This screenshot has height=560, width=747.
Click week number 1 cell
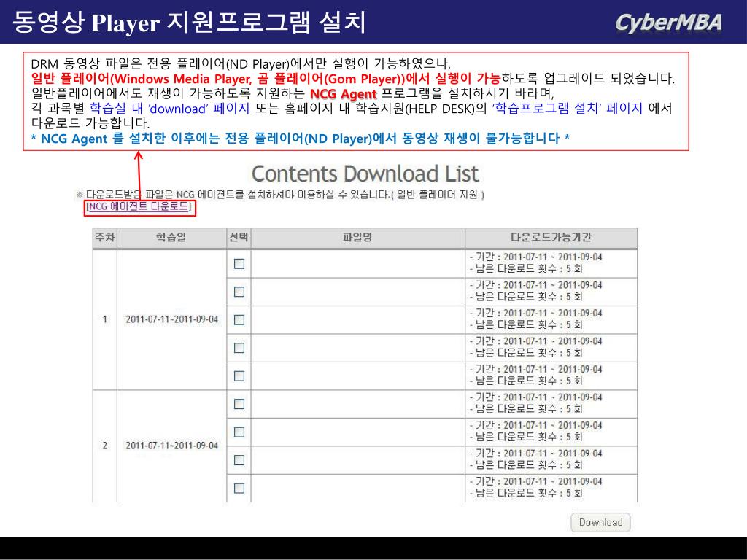coord(105,319)
